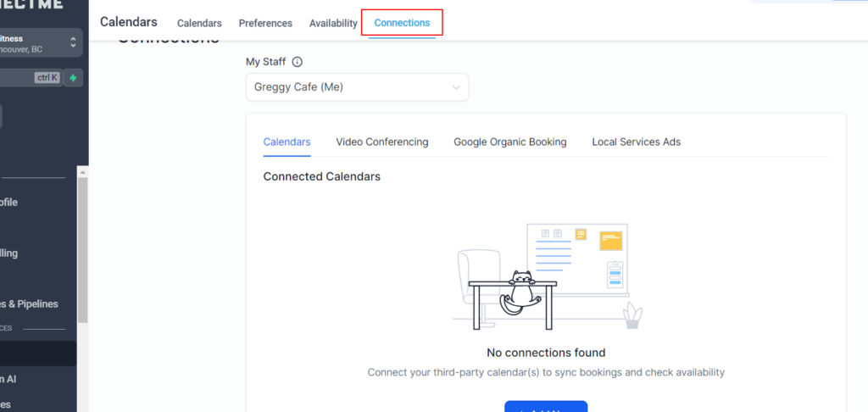This screenshot has width=868, height=412.
Task: Select the Calendars sub-tab in connections panel
Action: [x=287, y=142]
